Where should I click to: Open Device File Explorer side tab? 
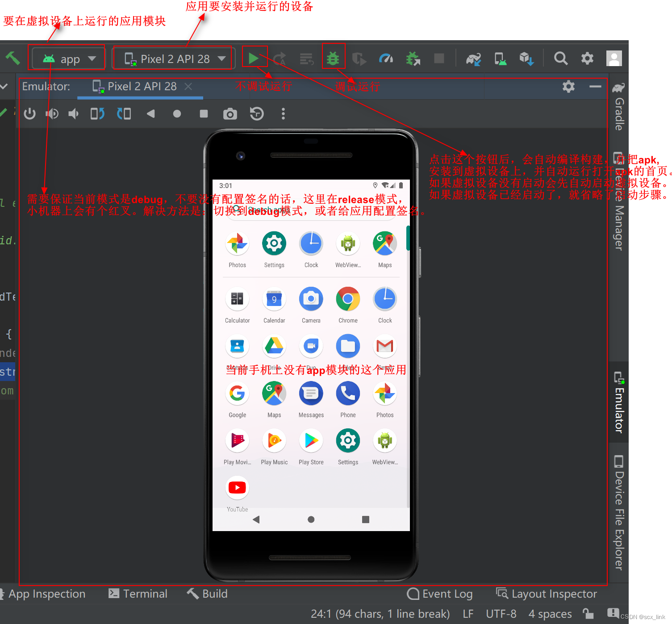pos(618,513)
